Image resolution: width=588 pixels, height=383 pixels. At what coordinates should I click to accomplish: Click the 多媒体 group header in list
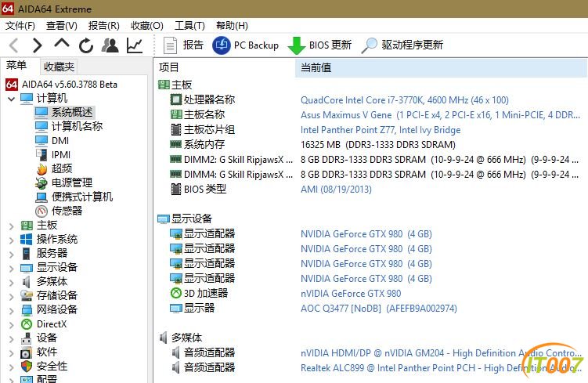pyautogui.click(x=180, y=338)
